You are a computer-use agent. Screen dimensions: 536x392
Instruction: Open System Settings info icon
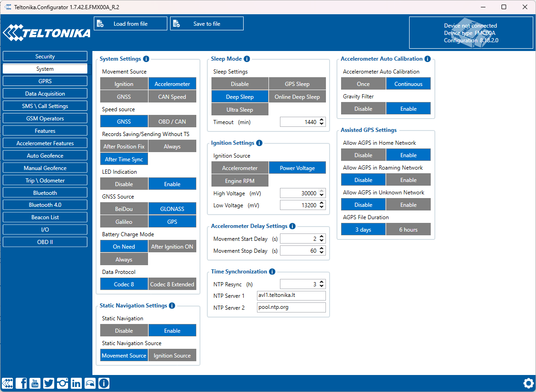point(146,59)
